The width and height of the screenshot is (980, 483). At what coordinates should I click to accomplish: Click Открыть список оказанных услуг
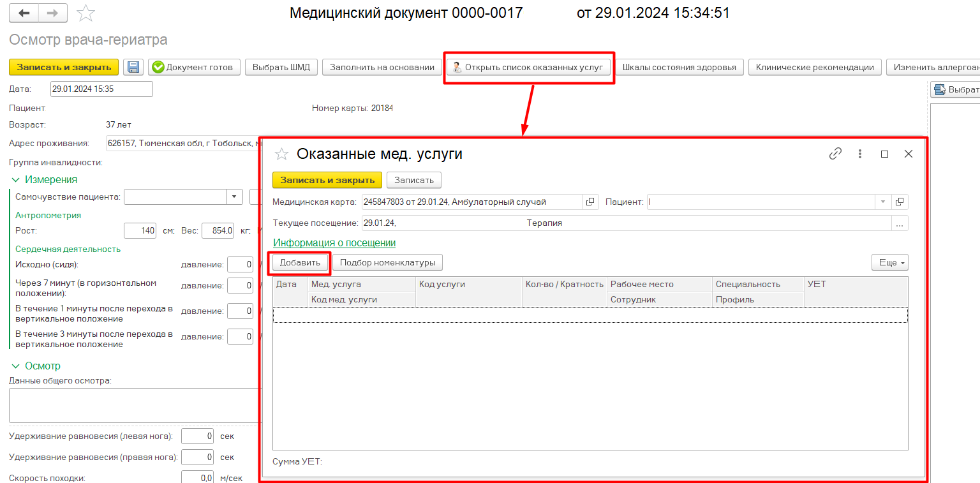pos(528,67)
